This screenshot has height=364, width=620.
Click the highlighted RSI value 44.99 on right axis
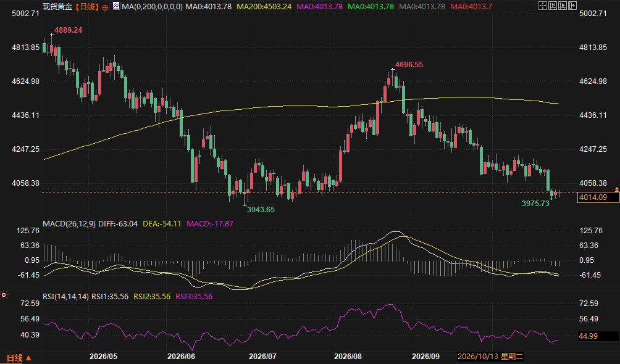[598, 336]
